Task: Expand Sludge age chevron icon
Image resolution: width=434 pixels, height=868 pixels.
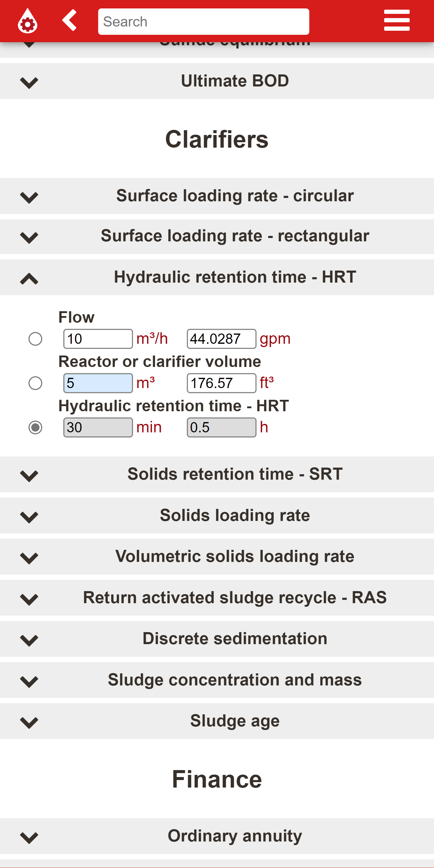Action: [x=29, y=722]
